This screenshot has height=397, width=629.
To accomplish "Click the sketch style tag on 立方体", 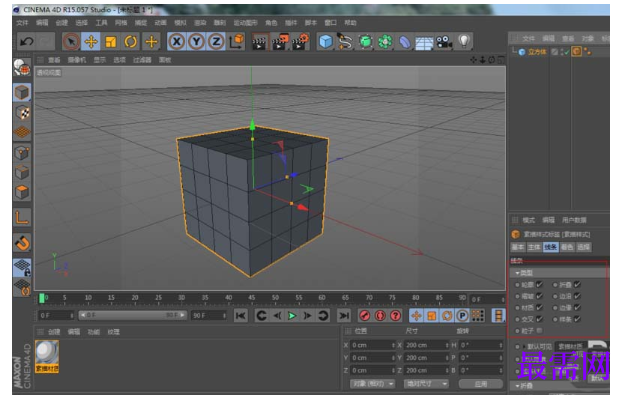I will tap(576, 52).
